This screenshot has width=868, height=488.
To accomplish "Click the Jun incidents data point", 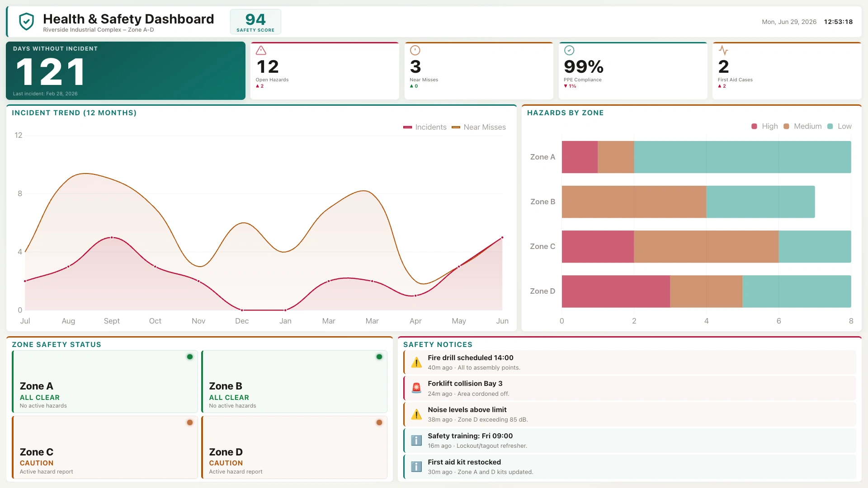I will coord(502,238).
